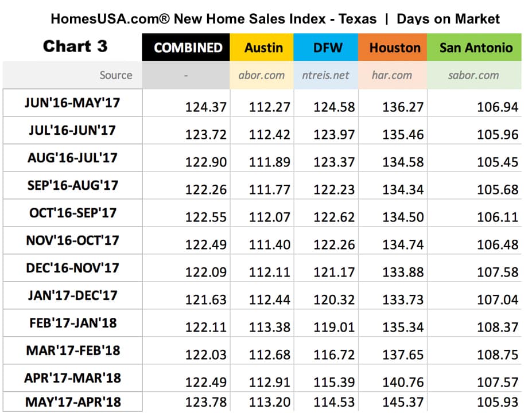Click the COMBINED column header

click(x=188, y=48)
